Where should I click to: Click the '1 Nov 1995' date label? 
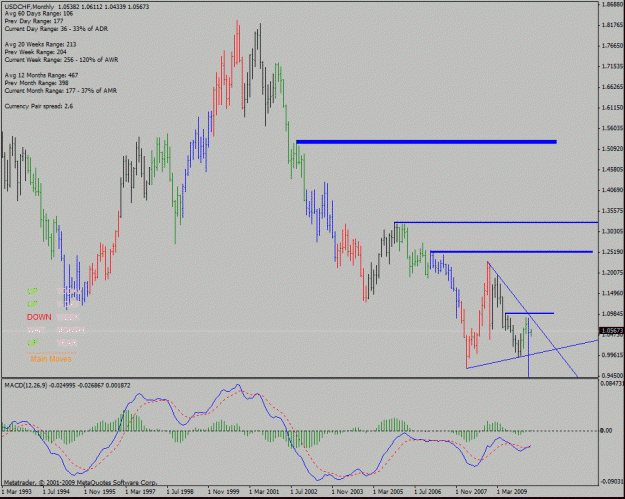pyautogui.click(x=100, y=491)
